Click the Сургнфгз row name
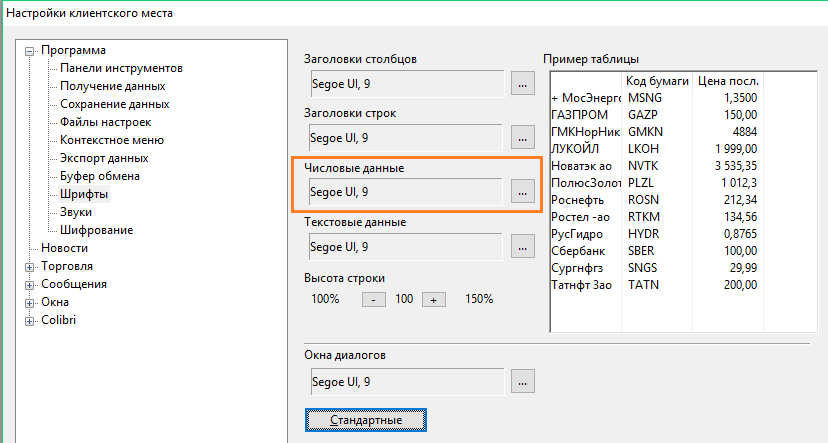 pos(577,268)
